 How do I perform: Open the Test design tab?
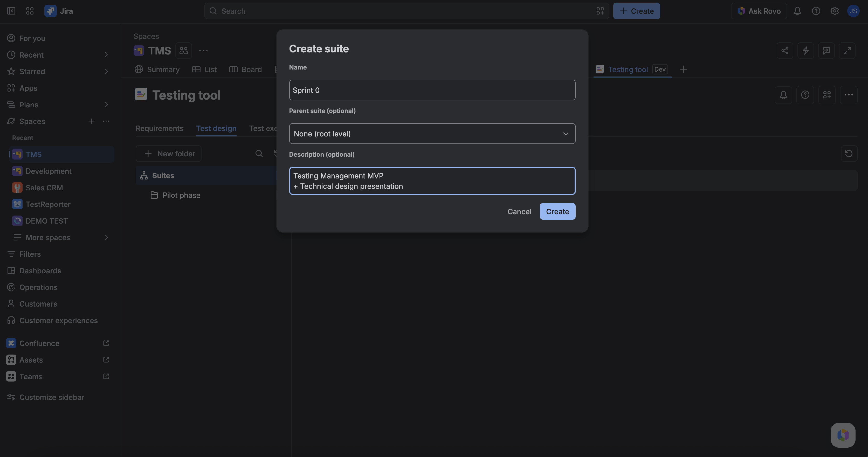[x=216, y=128]
